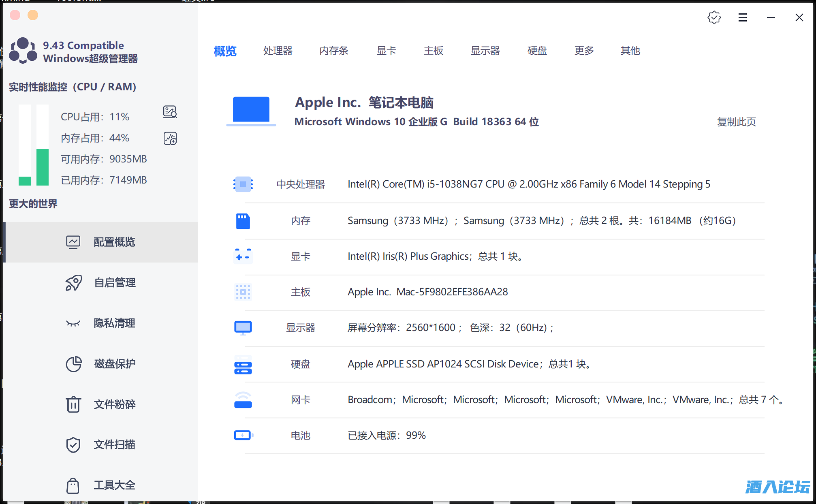Click the 复制此页 link
This screenshot has width=816, height=504.
click(x=736, y=122)
